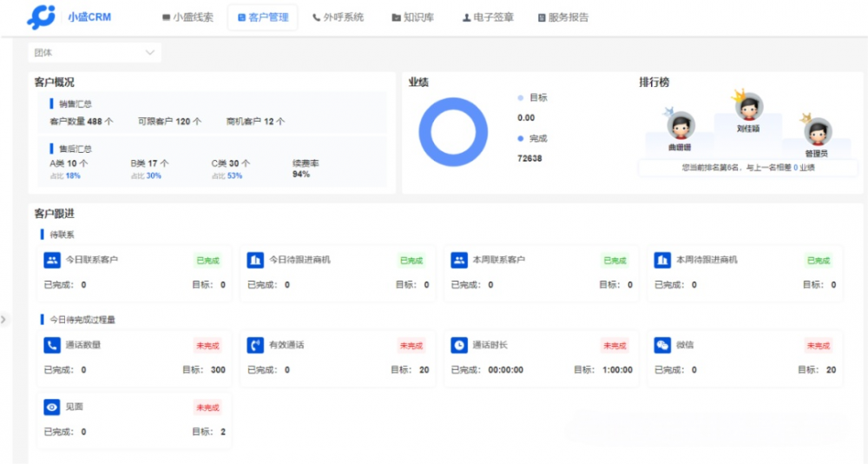Select the 刘佳顺 avatar in ranking
Screen dimensions: 868x464
click(749, 107)
